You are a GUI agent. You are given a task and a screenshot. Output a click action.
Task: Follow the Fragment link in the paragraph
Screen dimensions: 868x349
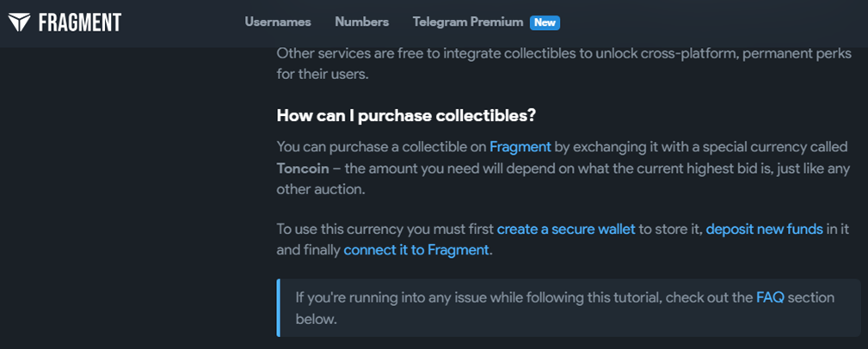pyautogui.click(x=520, y=147)
